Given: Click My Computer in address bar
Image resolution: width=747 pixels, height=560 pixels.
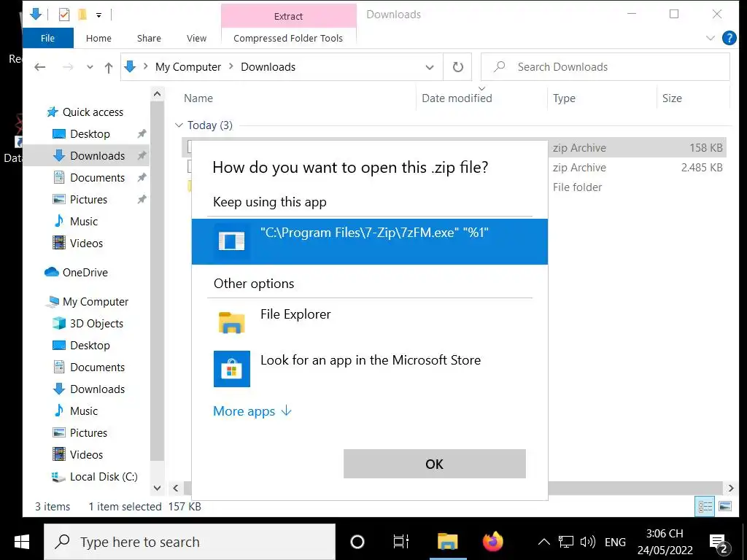Looking at the screenshot, I should click(x=188, y=67).
